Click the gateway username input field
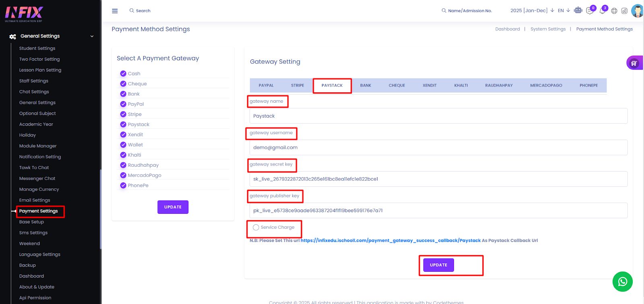Viewport: 644px width, 304px height. 438,147
